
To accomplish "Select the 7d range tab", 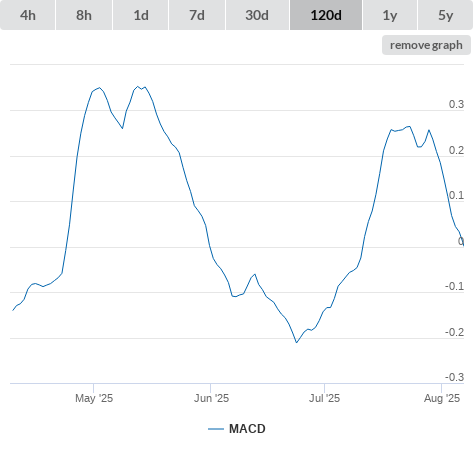I will tap(197, 15).
